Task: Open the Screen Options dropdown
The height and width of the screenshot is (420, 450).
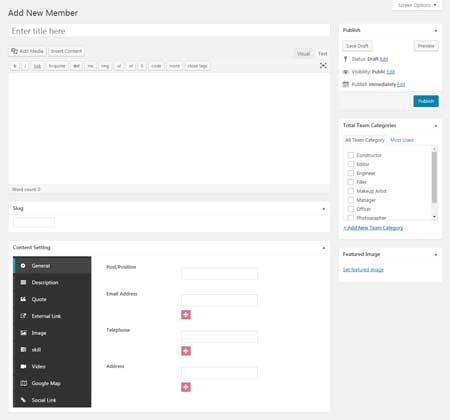Action: click(417, 5)
